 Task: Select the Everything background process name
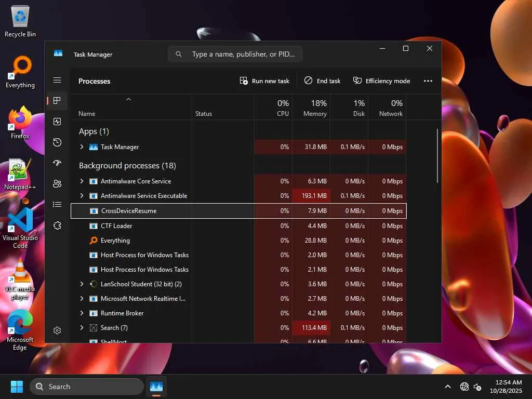point(115,240)
